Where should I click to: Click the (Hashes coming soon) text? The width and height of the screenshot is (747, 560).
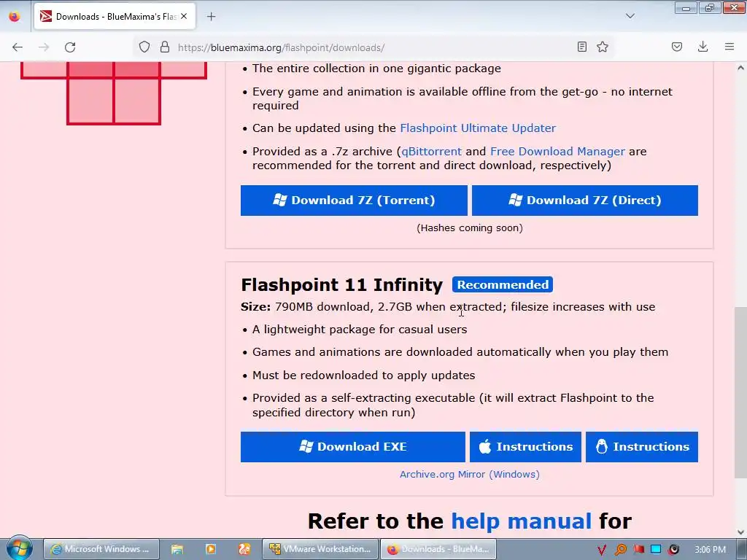[x=470, y=228]
